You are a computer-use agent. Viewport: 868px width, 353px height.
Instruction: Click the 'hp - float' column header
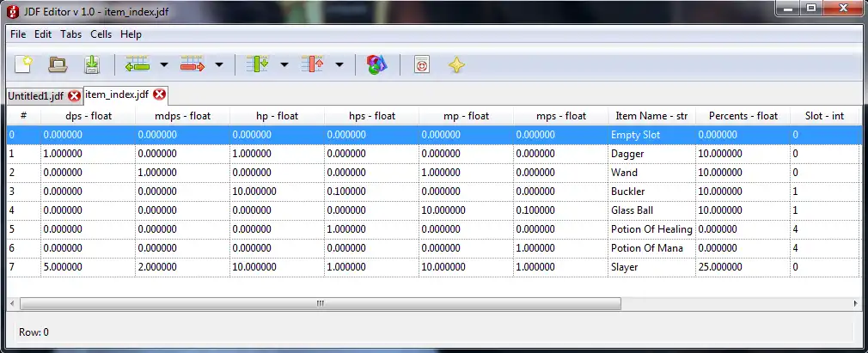click(278, 116)
